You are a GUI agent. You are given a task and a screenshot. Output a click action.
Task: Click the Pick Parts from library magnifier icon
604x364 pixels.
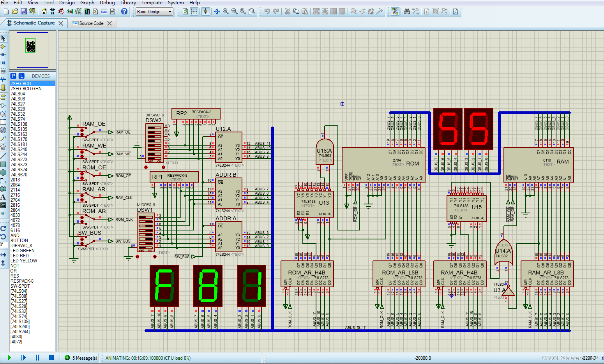click(354, 12)
